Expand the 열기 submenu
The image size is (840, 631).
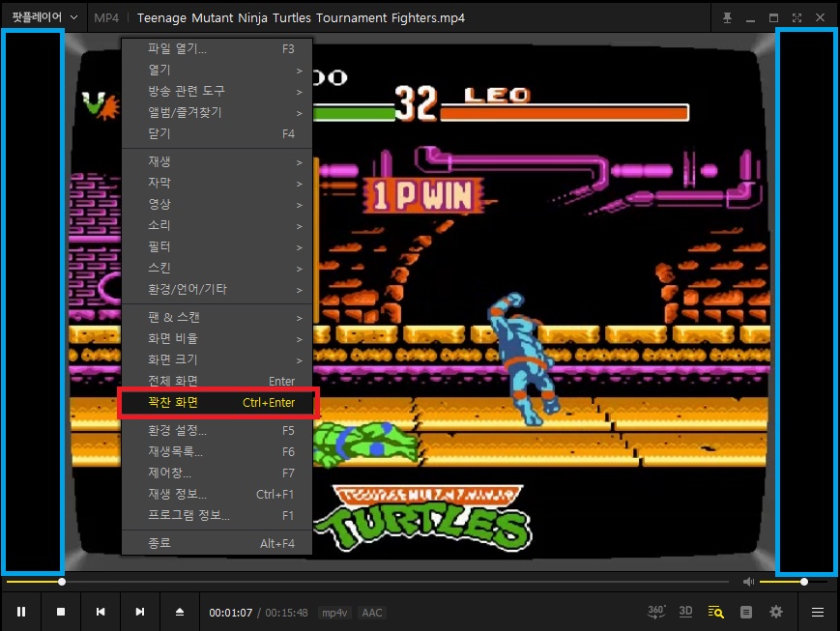tap(217, 71)
